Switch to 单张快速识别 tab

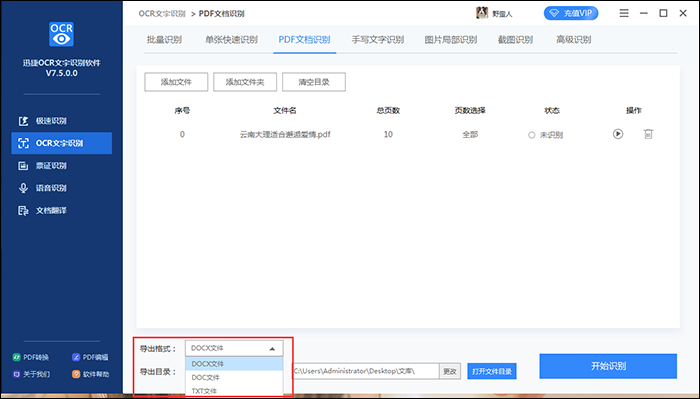(231, 40)
